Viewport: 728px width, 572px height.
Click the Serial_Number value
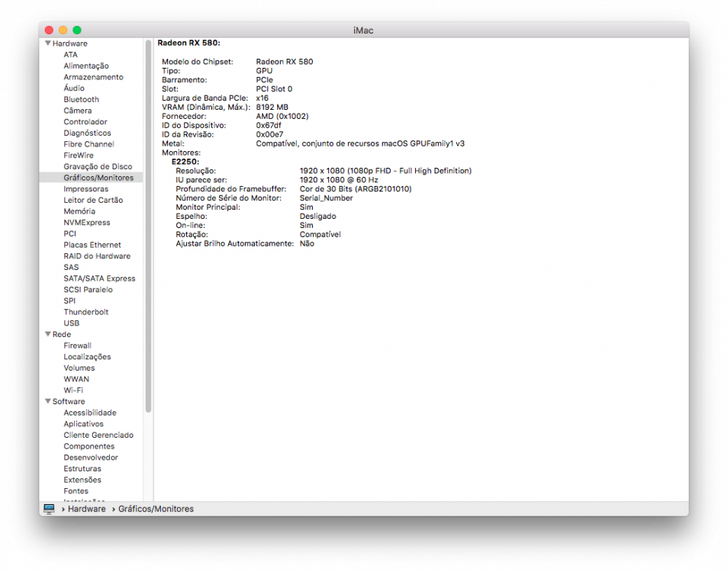click(326, 198)
